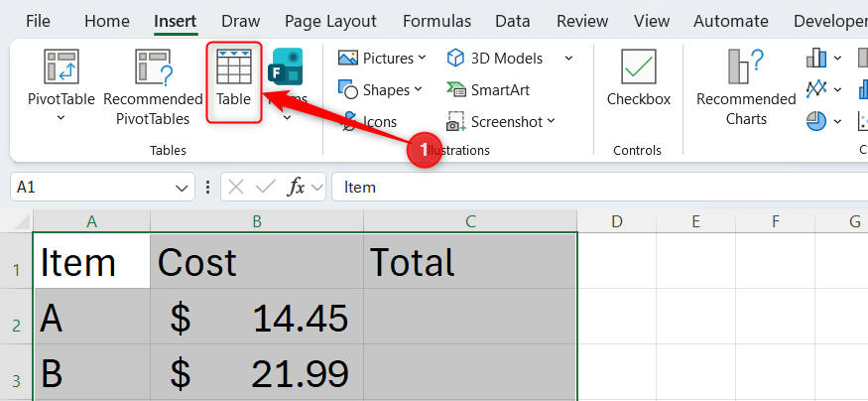Click cell A3 containing letter B
This screenshot has width=868, height=401.
[x=92, y=372]
